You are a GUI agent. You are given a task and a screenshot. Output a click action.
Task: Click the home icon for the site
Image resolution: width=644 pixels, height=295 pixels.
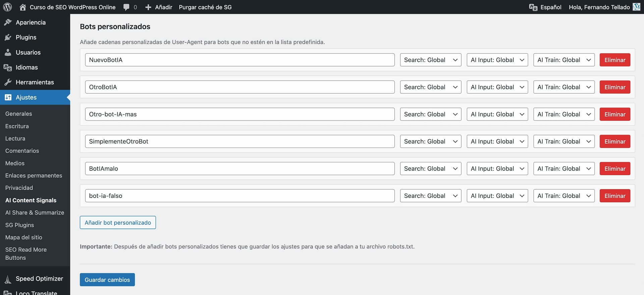click(23, 7)
